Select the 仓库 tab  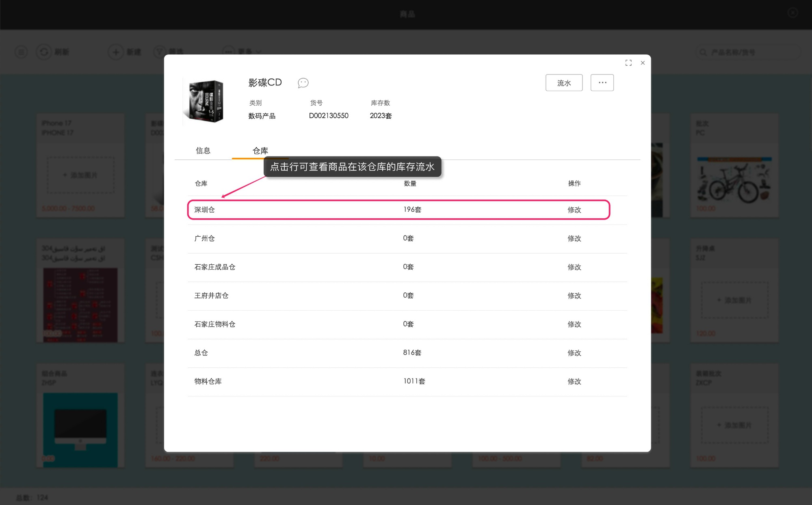[x=260, y=150]
